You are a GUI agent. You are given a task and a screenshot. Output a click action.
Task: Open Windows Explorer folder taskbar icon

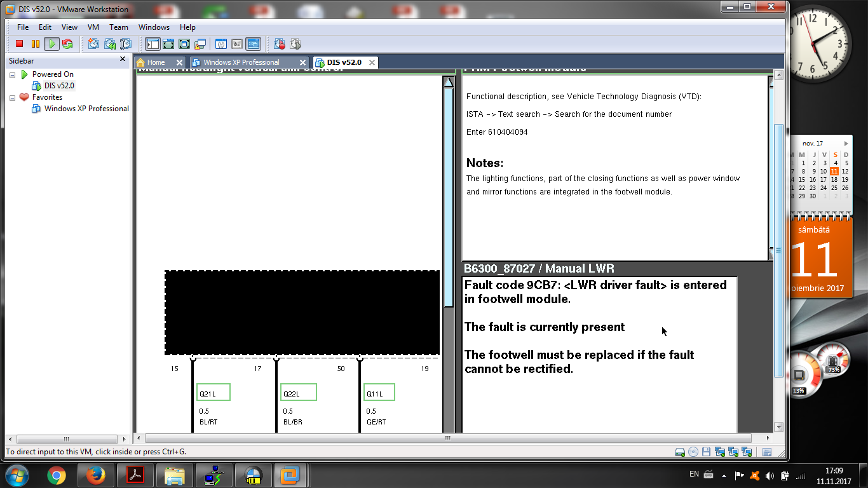tap(175, 475)
